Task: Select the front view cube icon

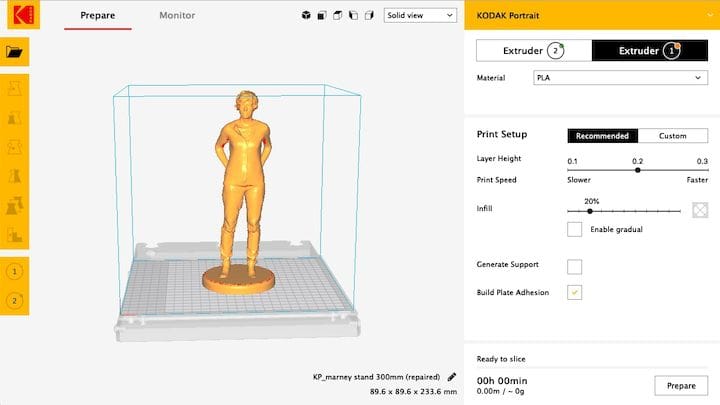Action: point(322,16)
